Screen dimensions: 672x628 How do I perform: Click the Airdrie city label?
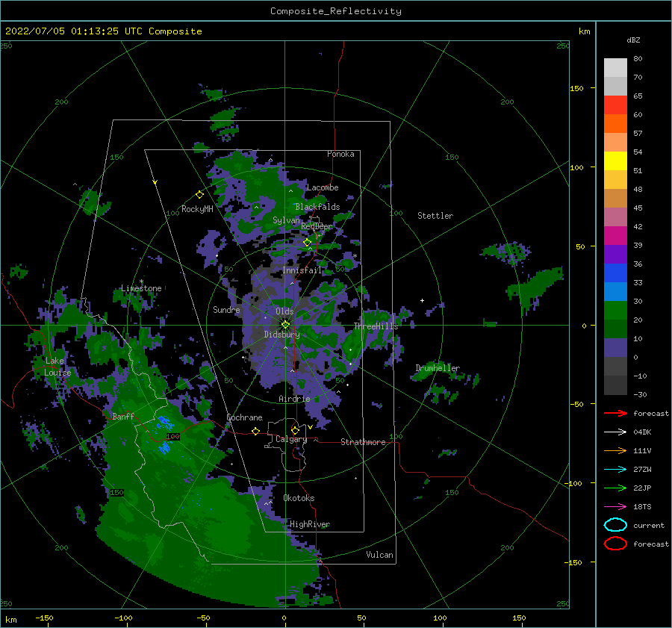point(294,399)
